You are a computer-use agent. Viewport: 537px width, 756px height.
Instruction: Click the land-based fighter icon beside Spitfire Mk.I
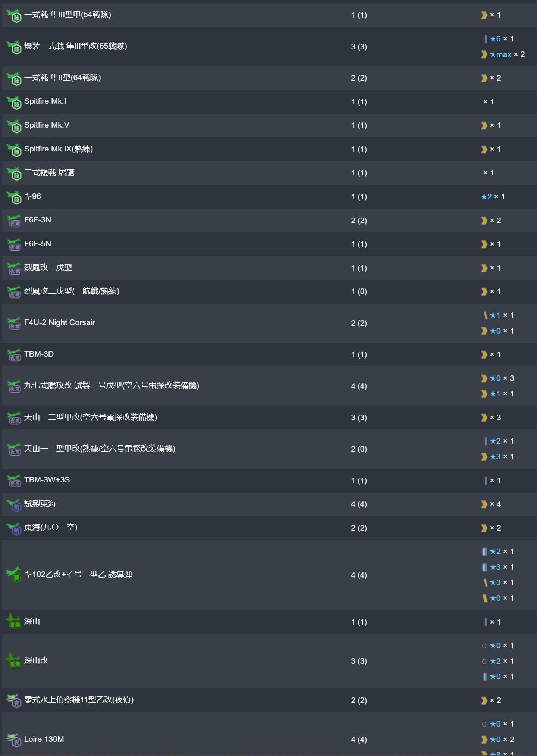coord(15,102)
